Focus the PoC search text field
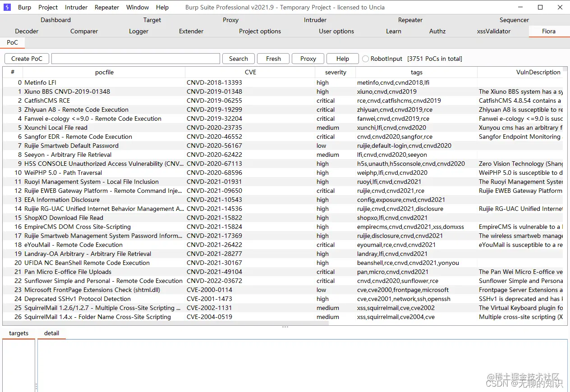The height and width of the screenshot is (392, 570). [136, 59]
